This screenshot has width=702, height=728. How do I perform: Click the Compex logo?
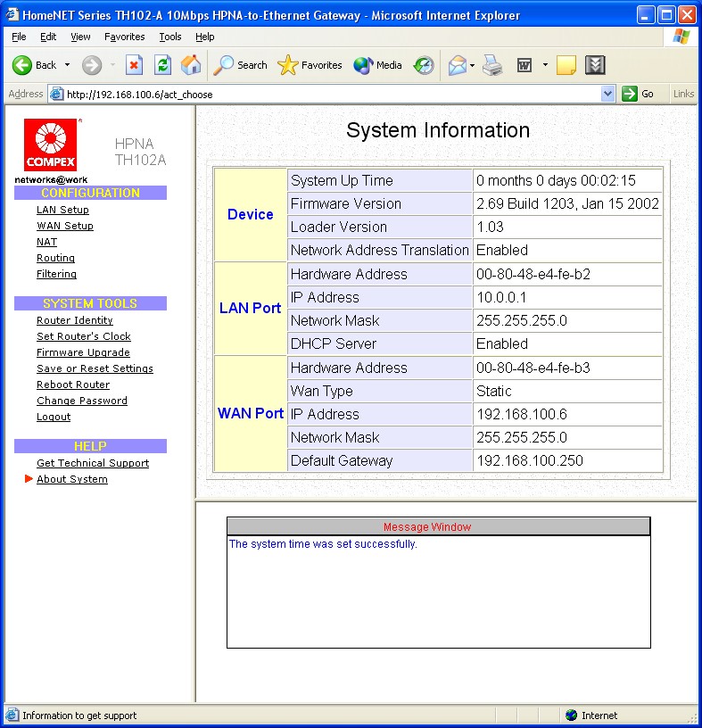pyautogui.click(x=50, y=145)
